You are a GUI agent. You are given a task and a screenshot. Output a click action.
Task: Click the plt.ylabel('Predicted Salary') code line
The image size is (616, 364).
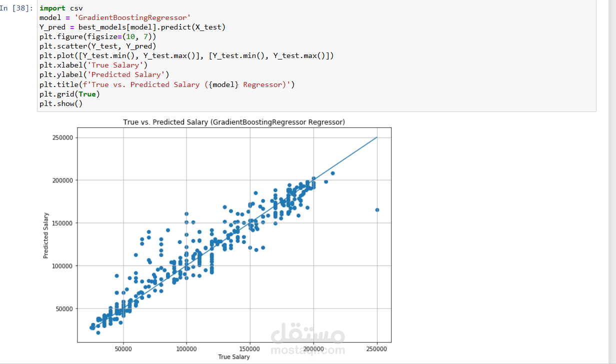tap(104, 74)
